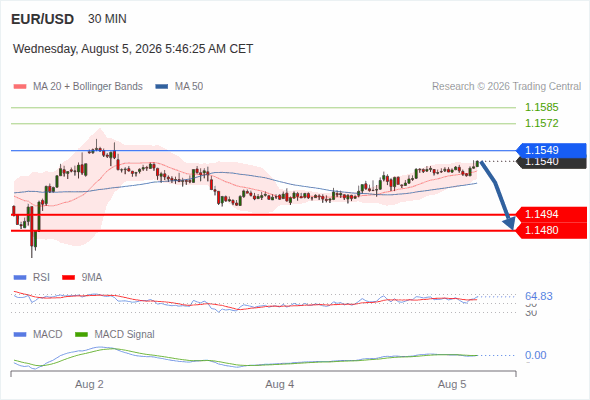The height and width of the screenshot is (400, 590).
Task: Click the 1.1540 current price tag
Action: [x=551, y=163]
